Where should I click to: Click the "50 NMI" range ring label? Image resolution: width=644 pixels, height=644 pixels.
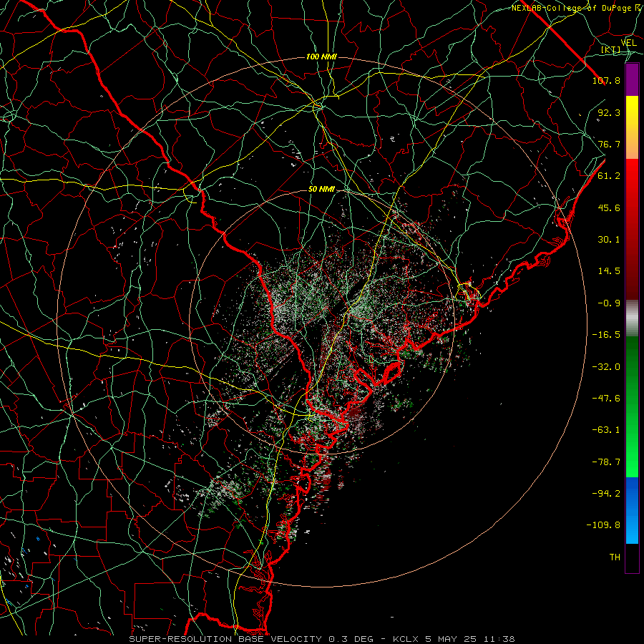pos(321,190)
